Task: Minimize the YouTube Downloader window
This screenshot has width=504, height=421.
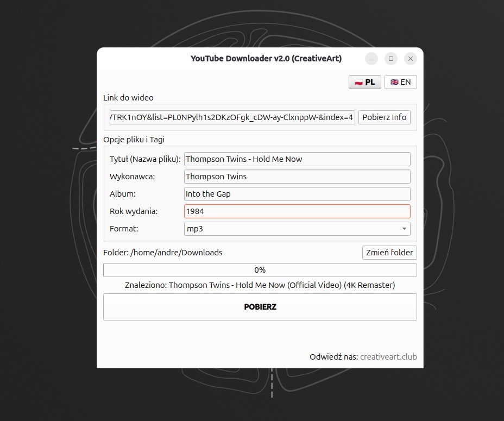Action: [371, 59]
